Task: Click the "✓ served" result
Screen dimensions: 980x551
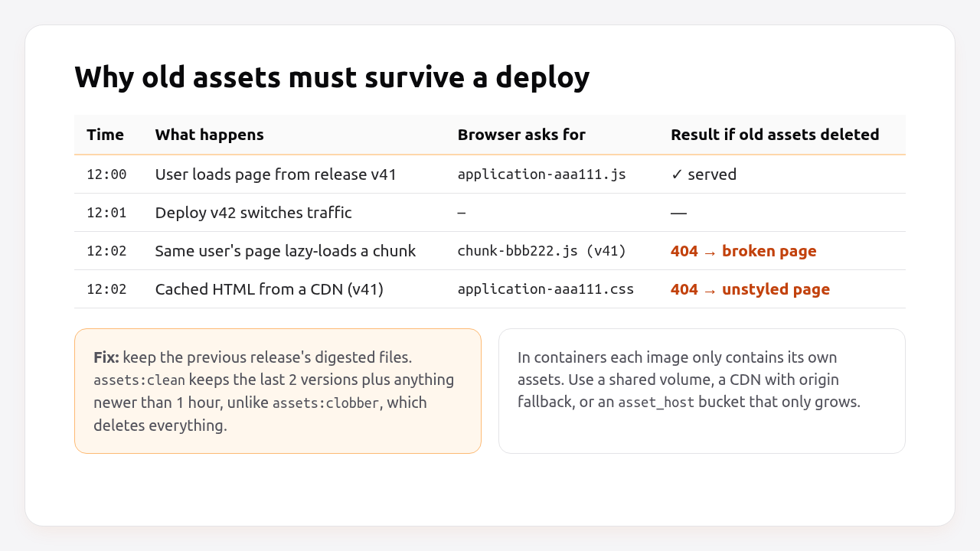Action: (704, 174)
